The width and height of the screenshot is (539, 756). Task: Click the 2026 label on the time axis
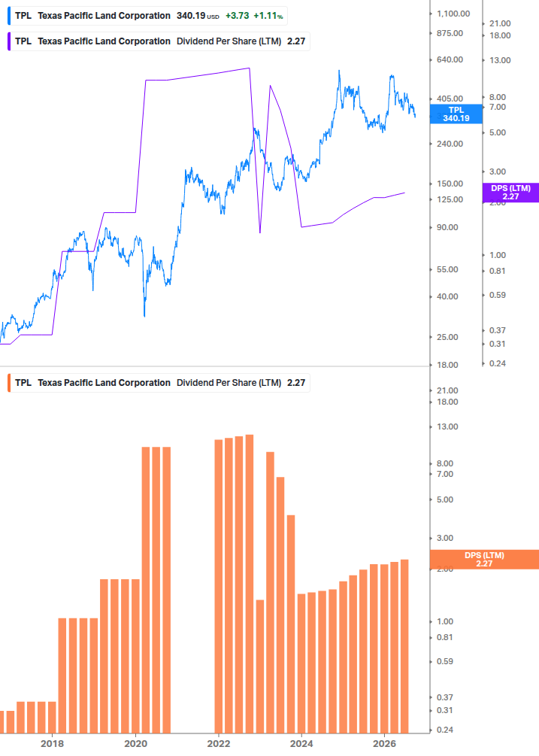click(384, 743)
